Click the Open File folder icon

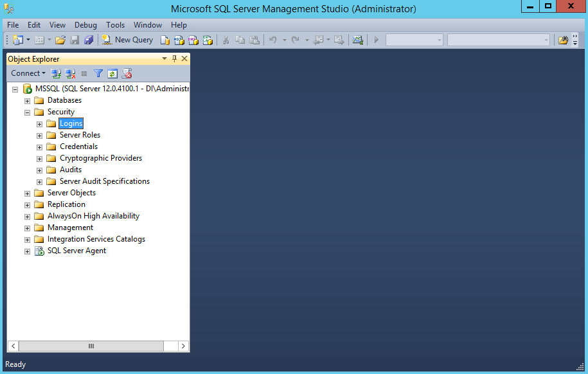[60, 40]
